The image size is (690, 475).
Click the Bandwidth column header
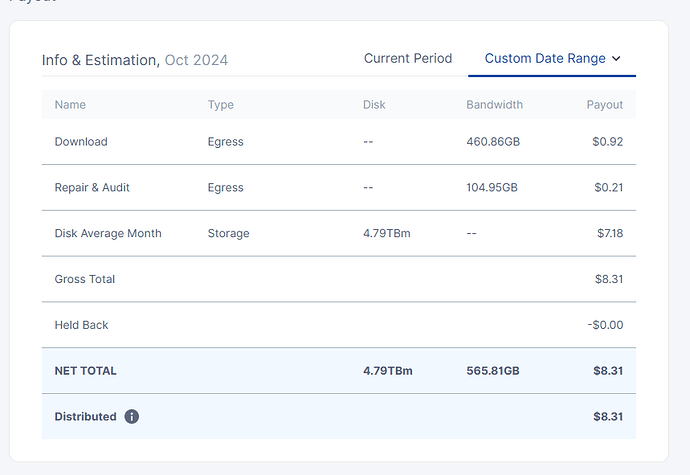(494, 105)
